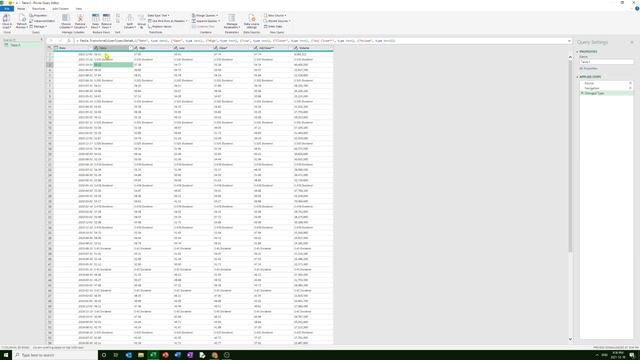This screenshot has height=360, width=640.
Task: Open the New Source dropdown
Action: (275, 16)
